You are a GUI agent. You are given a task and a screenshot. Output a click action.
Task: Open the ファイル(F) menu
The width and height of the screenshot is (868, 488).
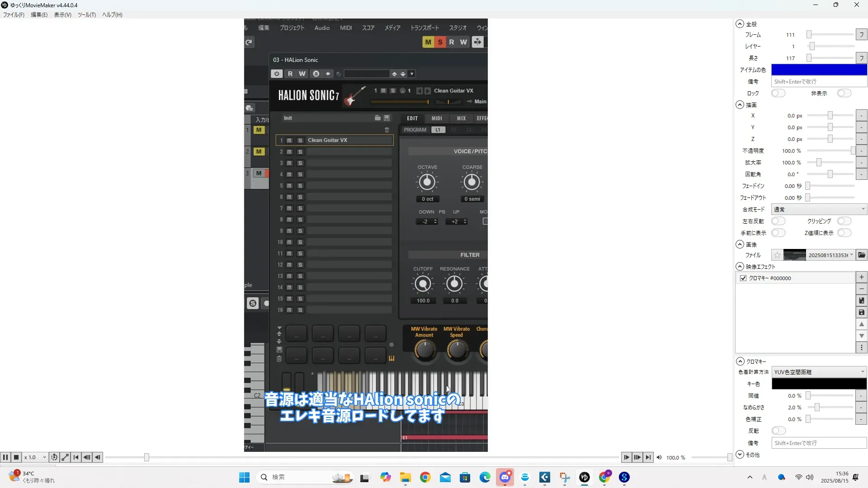point(14,15)
